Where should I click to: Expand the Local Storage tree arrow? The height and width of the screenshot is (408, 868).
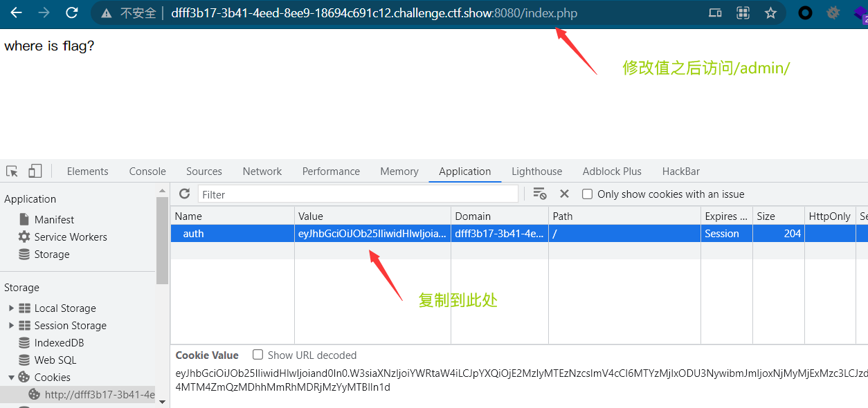[x=11, y=308]
